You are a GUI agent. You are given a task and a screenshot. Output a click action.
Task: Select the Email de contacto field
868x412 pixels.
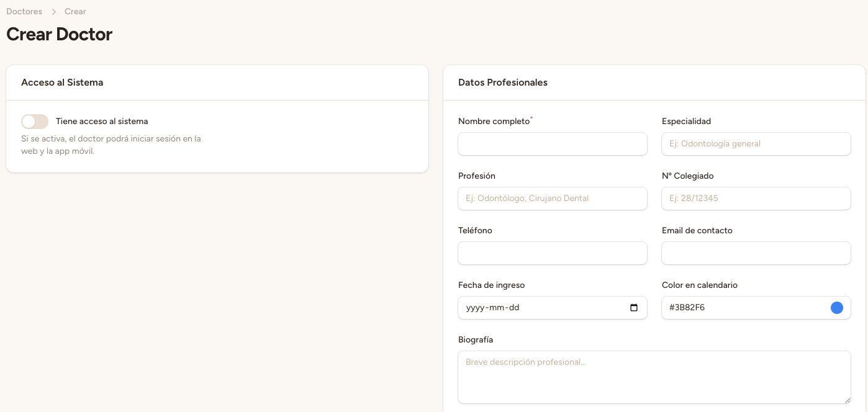(756, 253)
